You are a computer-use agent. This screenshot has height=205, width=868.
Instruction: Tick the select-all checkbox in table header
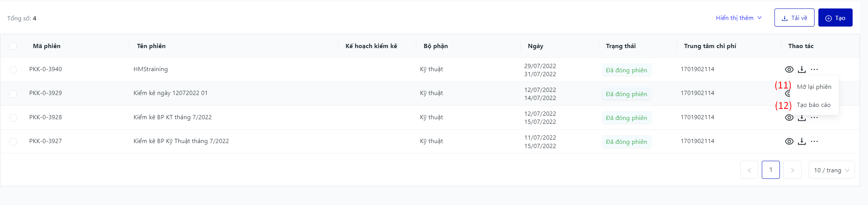(x=13, y=46)
